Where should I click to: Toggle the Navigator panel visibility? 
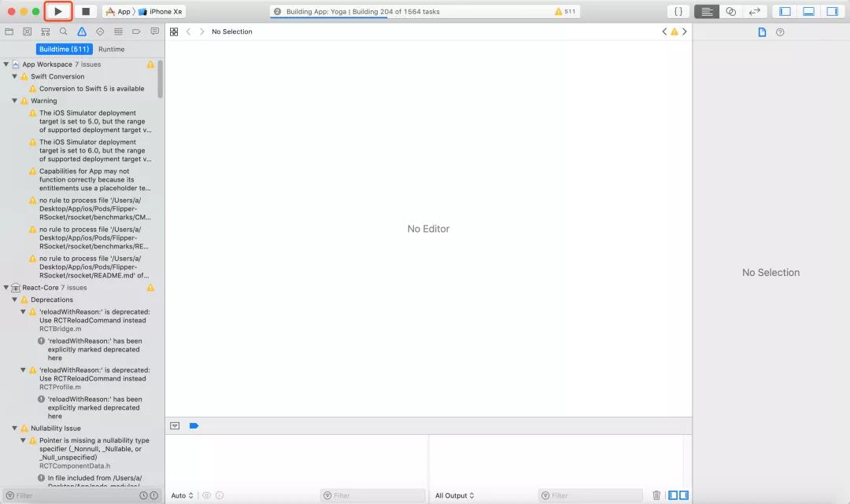click(x=785, y=11)
